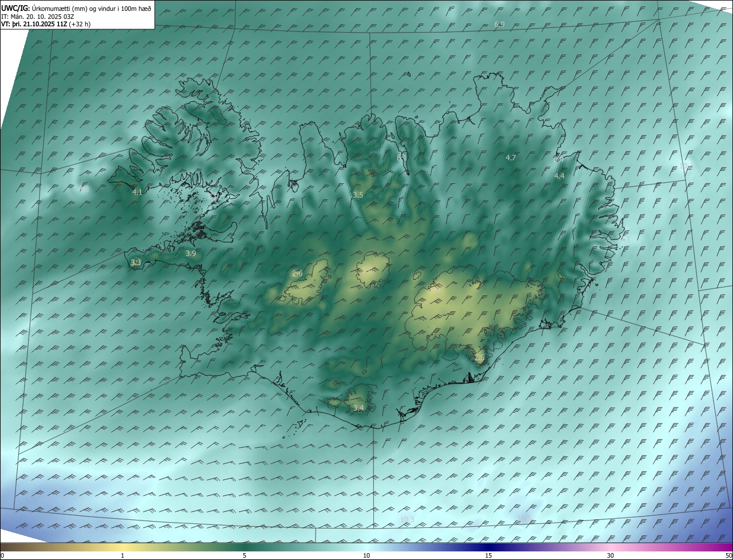Click the initial time line 'IT: Mán. 20. 10. 2025 03Z'
The height and width of the screenshot is (560, 733).
tap(37, 16)
